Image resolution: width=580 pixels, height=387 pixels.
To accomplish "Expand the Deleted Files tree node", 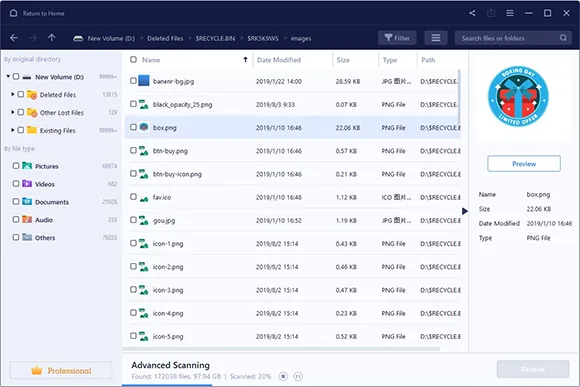I will [13, 94].
